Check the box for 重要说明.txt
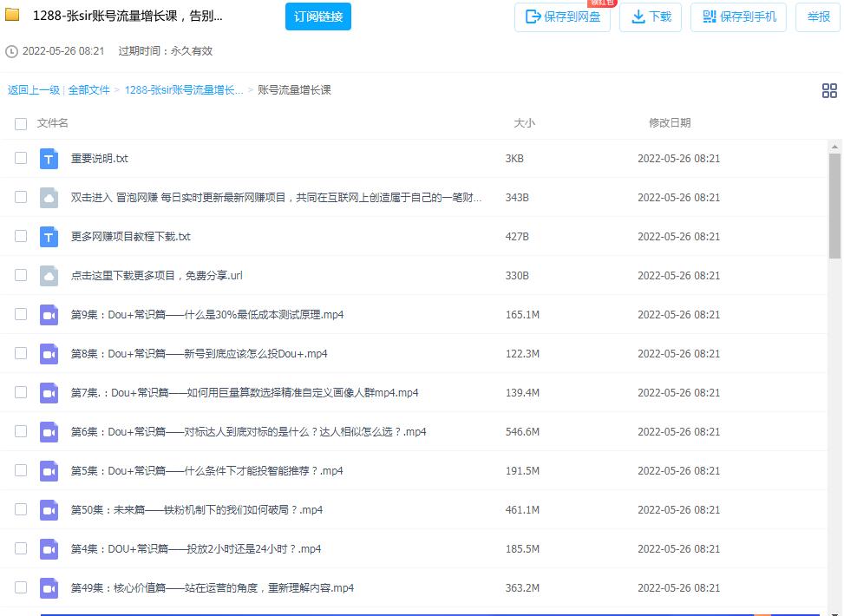Image resolution: width=844 pixels, height=616 pixels. (x=21, y=158)
